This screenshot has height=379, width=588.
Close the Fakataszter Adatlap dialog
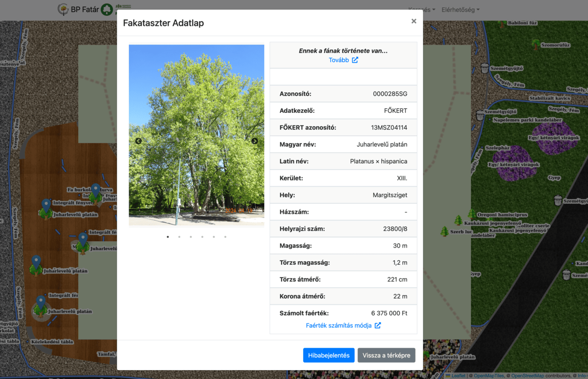[x=414, y=21]
